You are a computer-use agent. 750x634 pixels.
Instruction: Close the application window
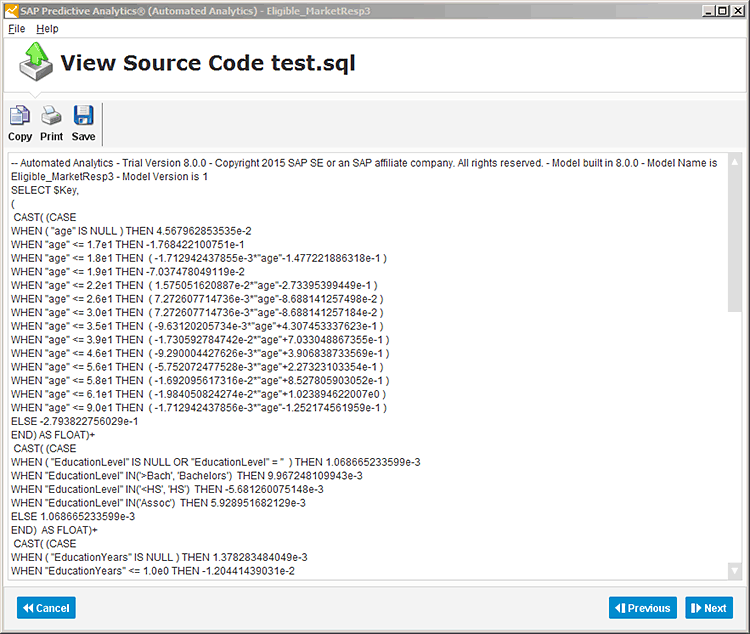pyautogui.click(x=738, y=11)
